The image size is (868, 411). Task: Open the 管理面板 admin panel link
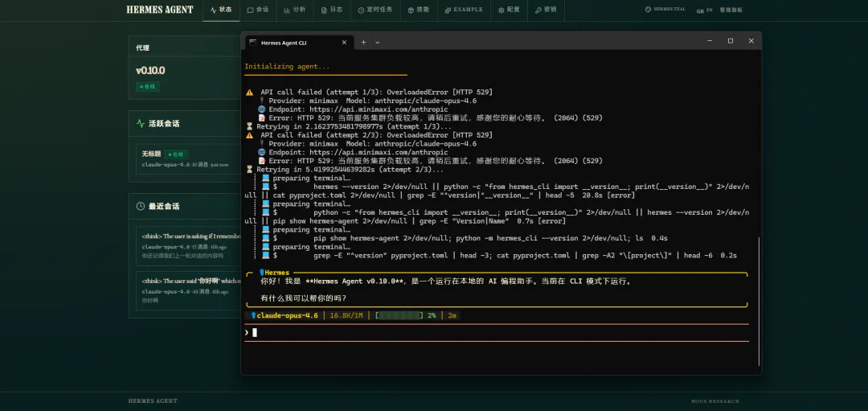coord(730,10)
